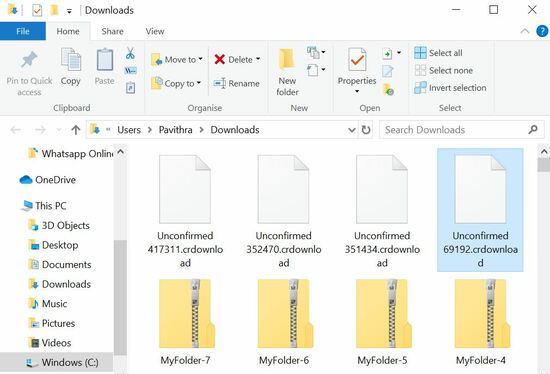Click the Refresh button beside address bar

tap(366, 130)
